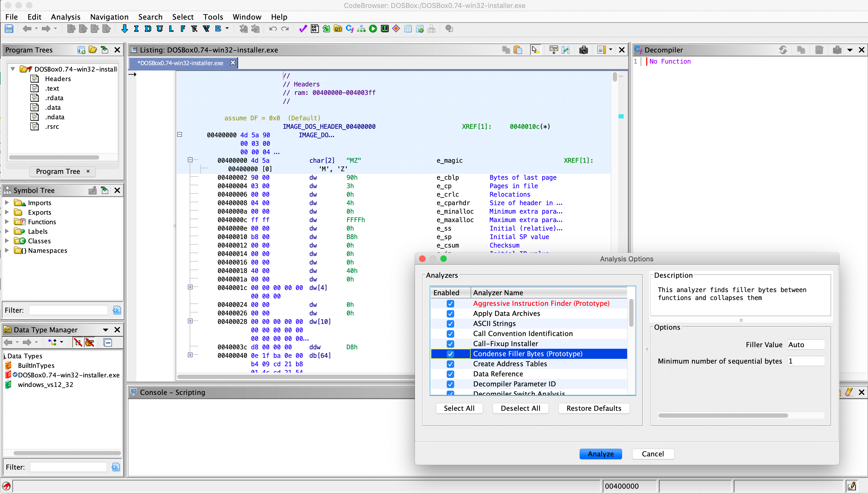
Task: Click the Deselect All button
Action: [520, 408]
